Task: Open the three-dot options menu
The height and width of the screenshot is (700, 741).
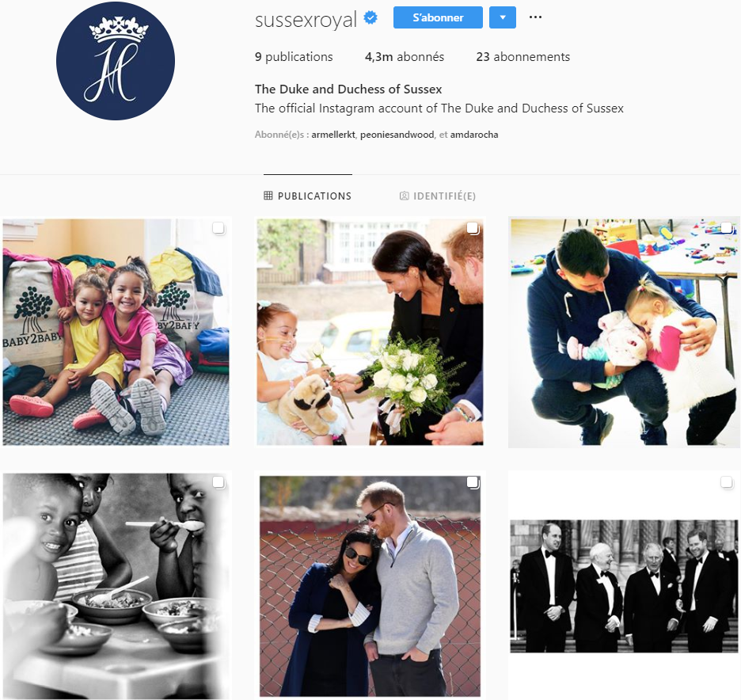Action: point(535,17)
